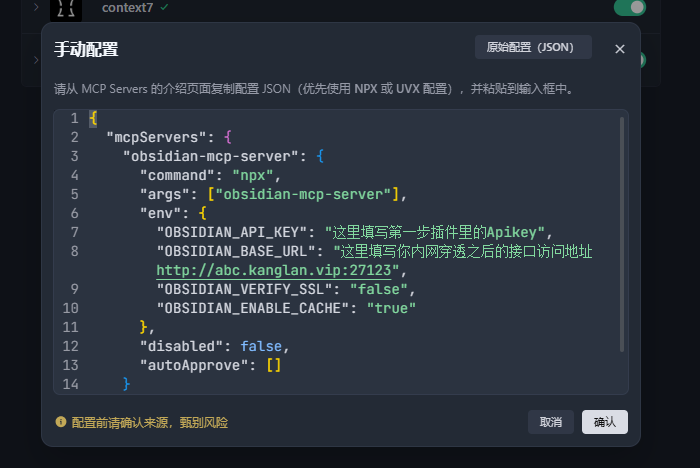
Task: Toggle the context7 server switch
Action: pos(629,8)
